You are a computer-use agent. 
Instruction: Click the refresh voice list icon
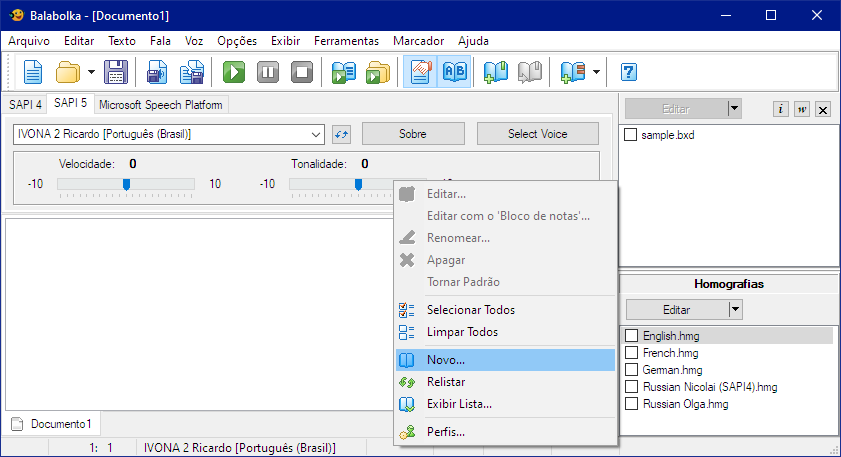pyautogui.click(x=342, y=134)
